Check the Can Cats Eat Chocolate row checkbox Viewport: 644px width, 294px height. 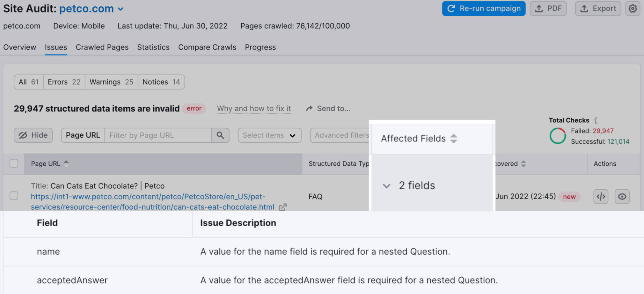14,196
